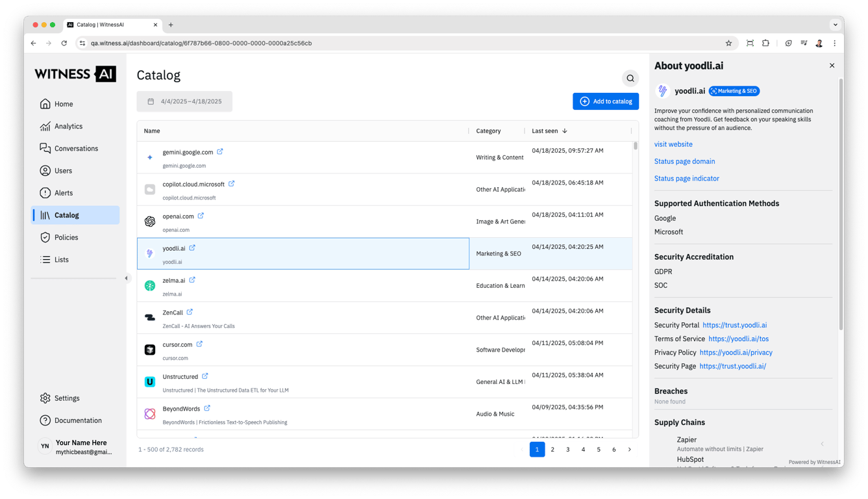Open the Status page indicator link
This screenshot has height=499, width=868.
686,178
